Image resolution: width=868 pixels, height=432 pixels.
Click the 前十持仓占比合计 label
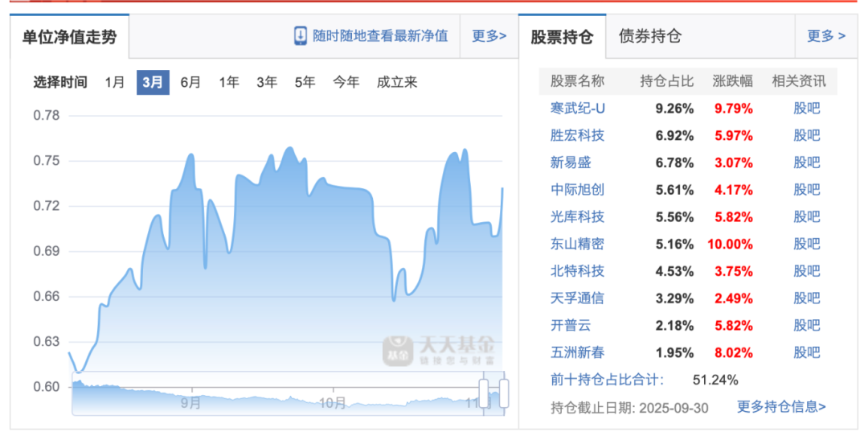tap(608, 380)
